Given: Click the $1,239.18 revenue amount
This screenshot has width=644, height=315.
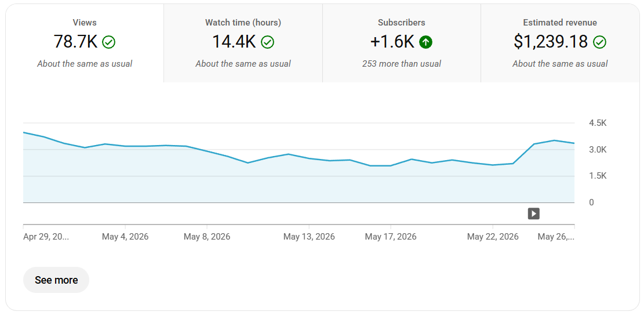Looking at the screenshot, I should (551, 42).
